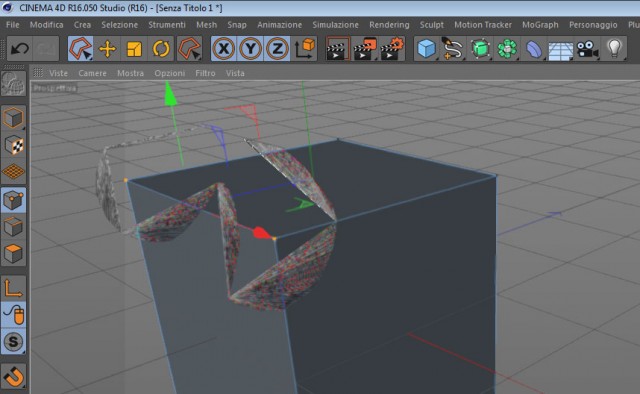Render to Picture Viewer

coord(365,49)
